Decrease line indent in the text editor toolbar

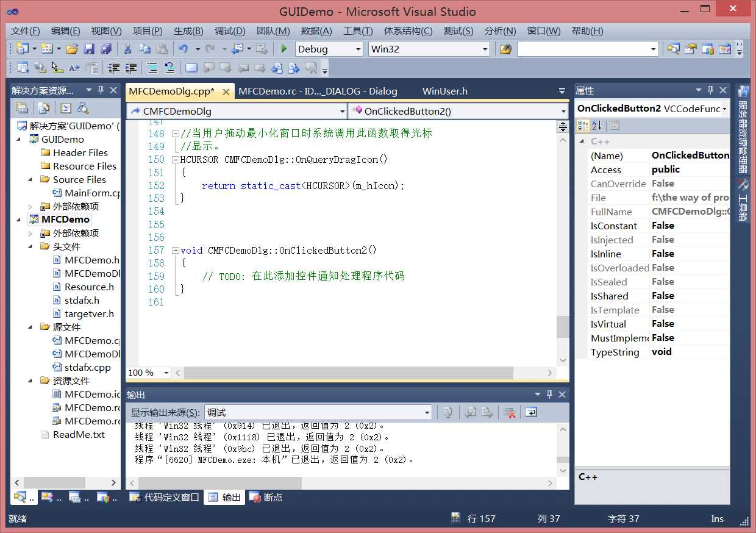click(x=113, y=68)
